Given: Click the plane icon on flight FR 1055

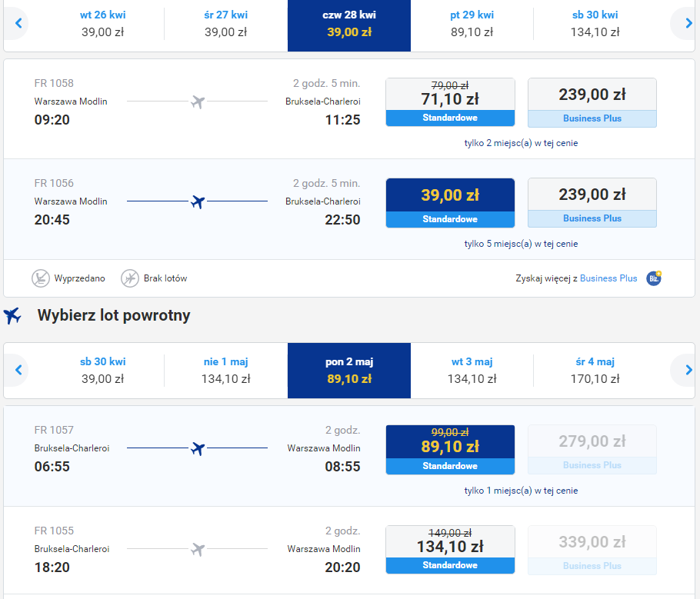Looking at the screenshot, I should (x=198, y=549).
